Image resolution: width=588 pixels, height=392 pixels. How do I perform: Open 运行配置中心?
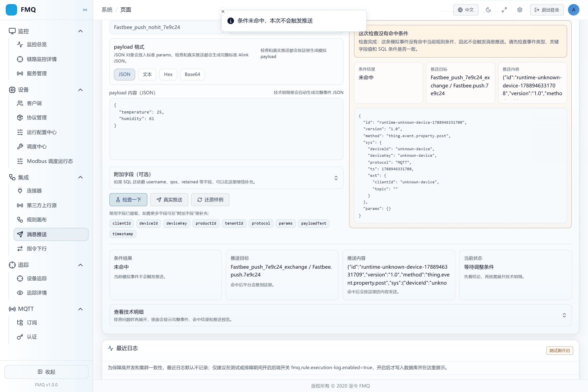(51, 132)
